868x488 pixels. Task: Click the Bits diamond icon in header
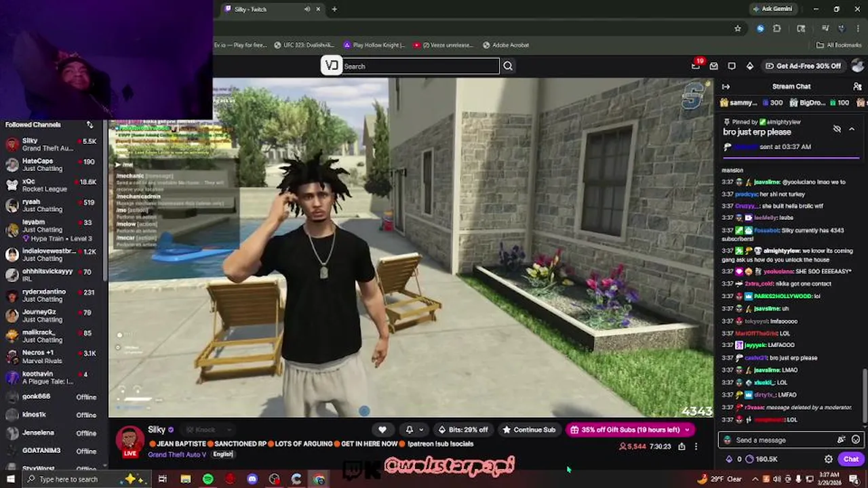tap(749, 66)
